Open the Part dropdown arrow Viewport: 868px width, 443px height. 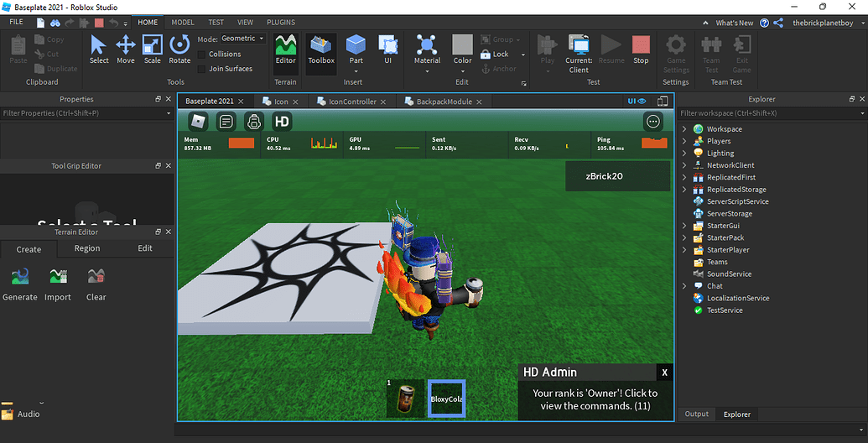point(356,70)
